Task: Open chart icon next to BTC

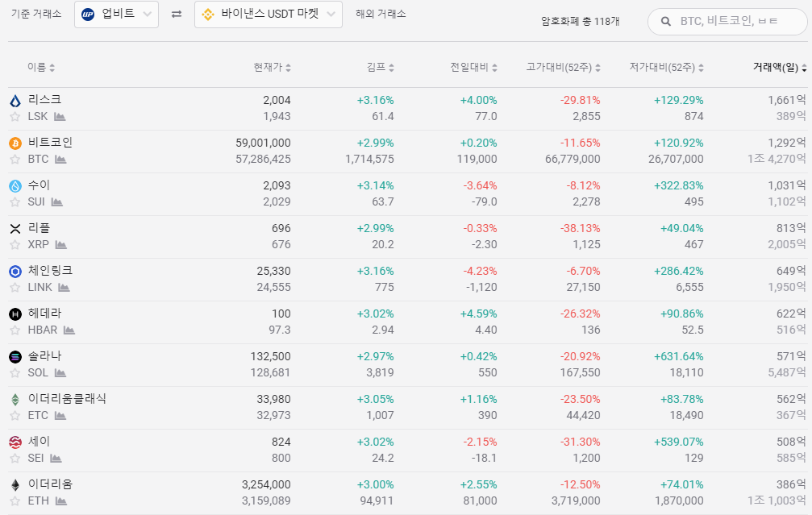Action: coord(60,159)
